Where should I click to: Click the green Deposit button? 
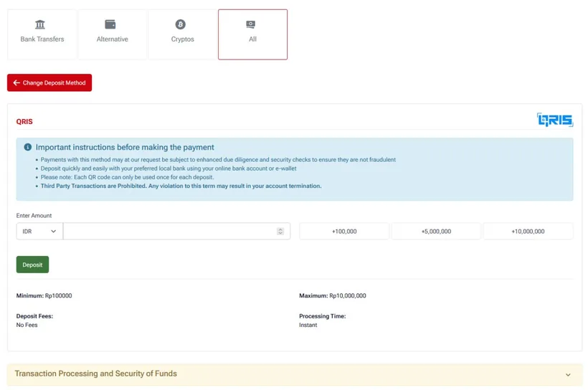tap(32, 265)
